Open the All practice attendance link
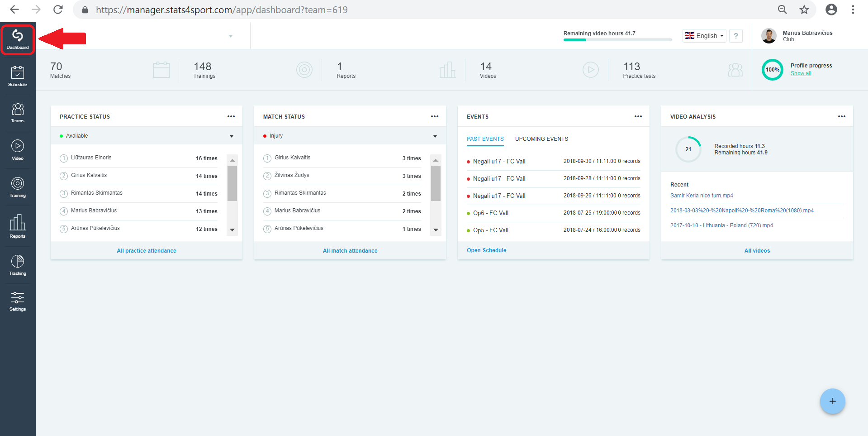Screen dimensions: 868x436 147,251
